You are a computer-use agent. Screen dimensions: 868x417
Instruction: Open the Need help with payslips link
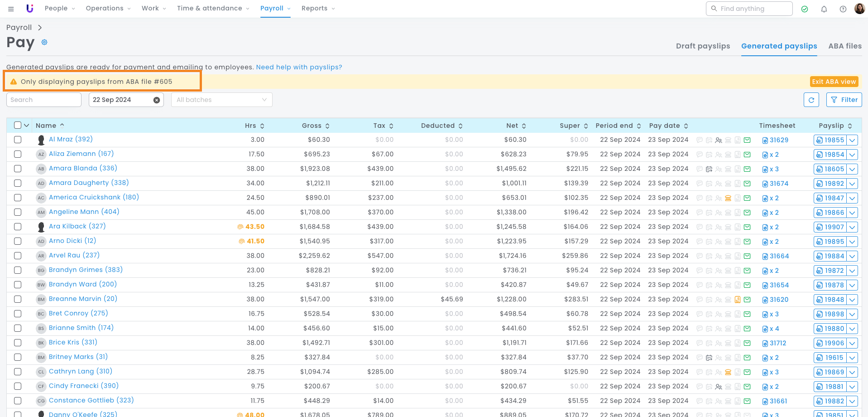coord(299,67)
